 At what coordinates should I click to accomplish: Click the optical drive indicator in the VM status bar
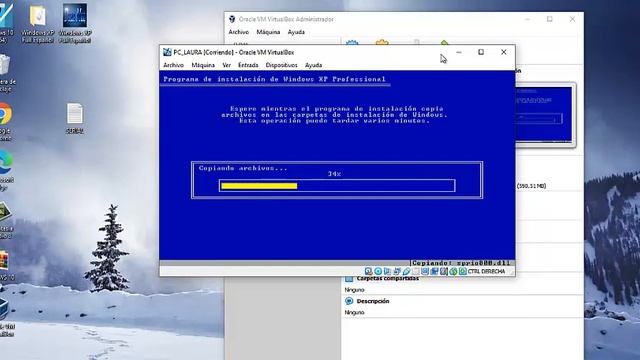[x=378, y=271]
